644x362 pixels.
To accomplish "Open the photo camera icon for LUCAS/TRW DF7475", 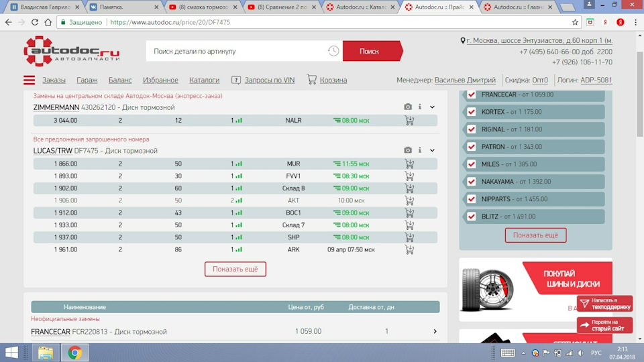I will coord(407,150).
